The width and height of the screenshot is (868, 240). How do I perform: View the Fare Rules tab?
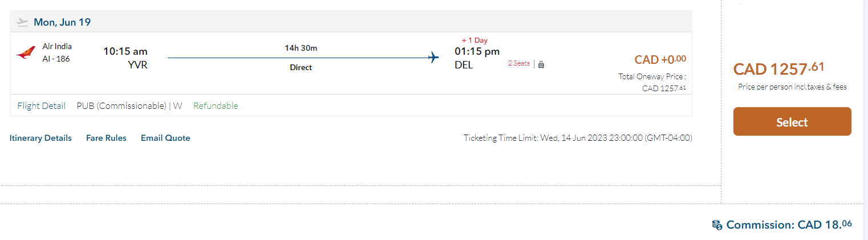[106, 138]
